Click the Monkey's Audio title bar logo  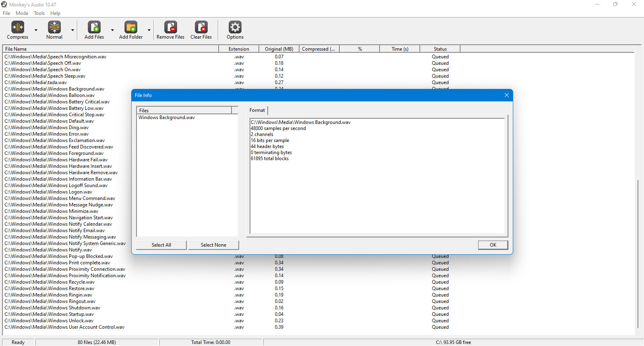click(4, 4)
